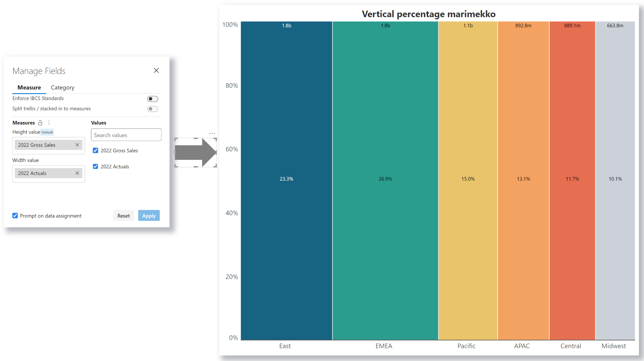Remove 2022 Gross Sales from Height value
The width and height of the screenshot is (644, 361).
[77, 145]
